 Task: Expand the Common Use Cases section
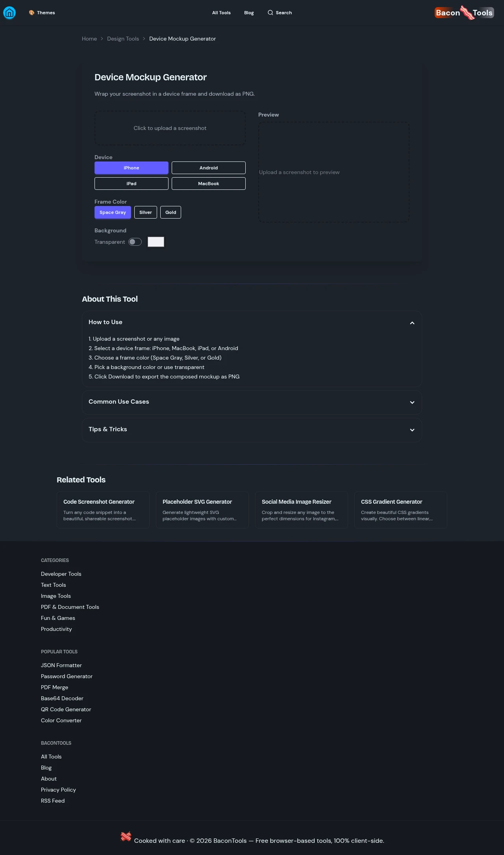tap(412, 402)
